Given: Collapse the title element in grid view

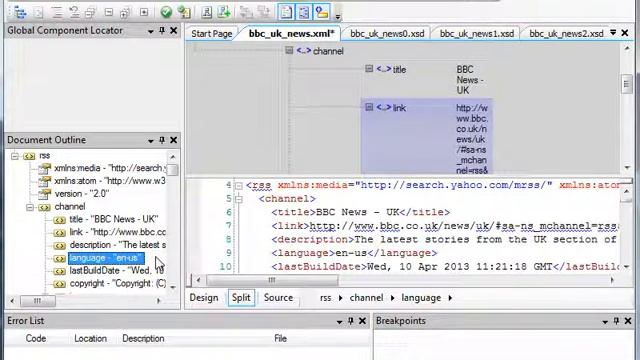Looking at the screenshot, I should pos(369,69).
